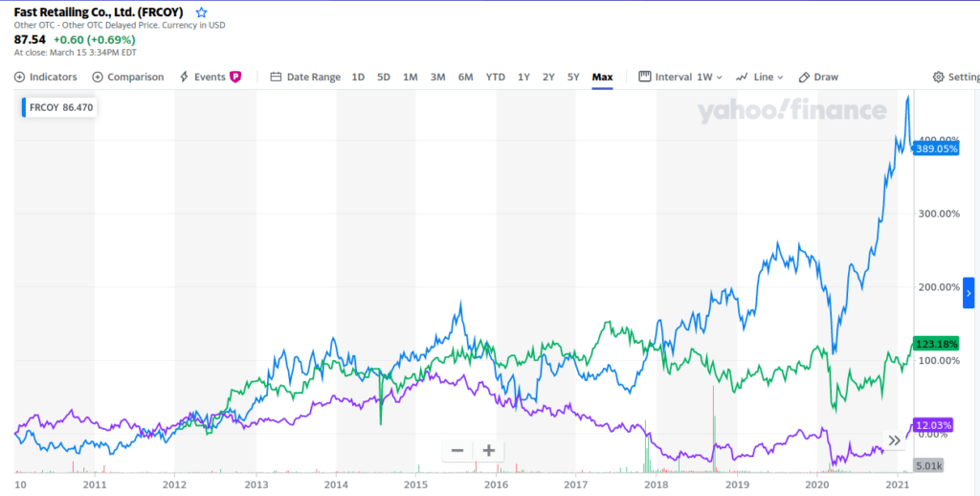Click the 389.05% price label on axis
Image resolution: width=980 pixels, height=496 pixels.
tap(936, 148)
